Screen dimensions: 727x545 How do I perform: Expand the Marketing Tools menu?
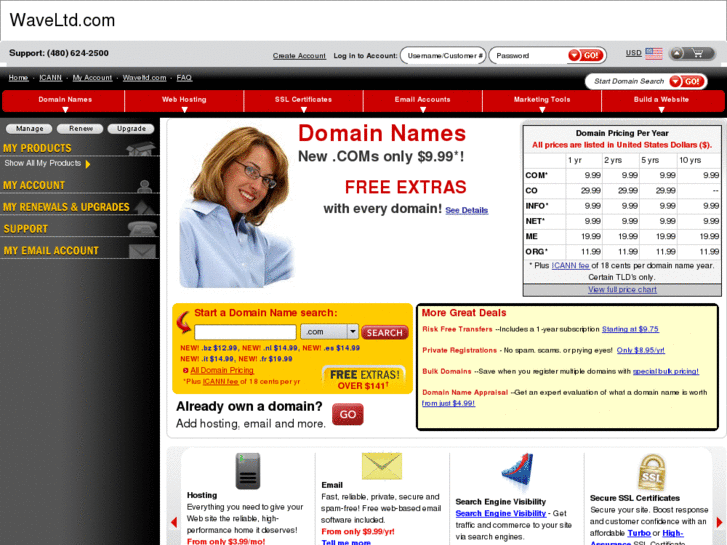click(x=542, y=102)
